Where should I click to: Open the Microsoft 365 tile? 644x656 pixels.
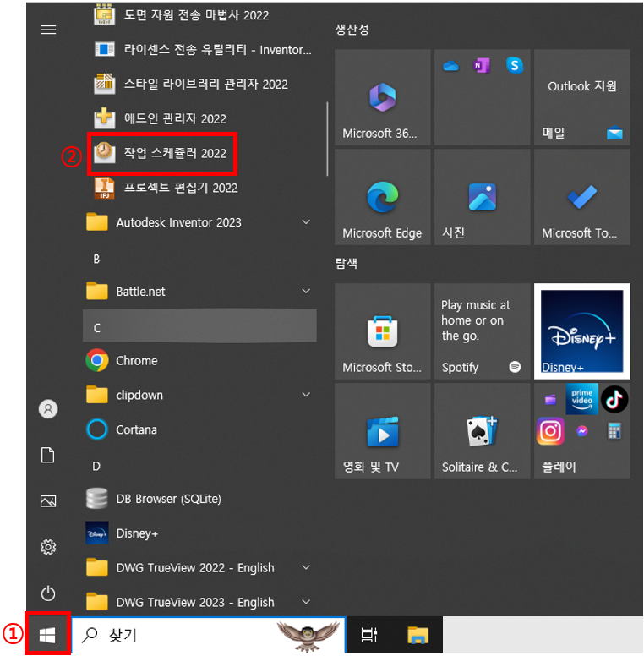tap(383, 97)
